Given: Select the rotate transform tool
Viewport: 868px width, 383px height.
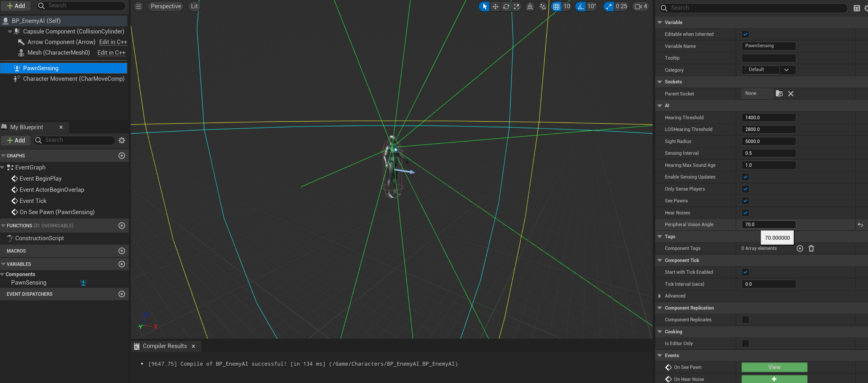Looking at the screenshot, I should tap(506, 6).
